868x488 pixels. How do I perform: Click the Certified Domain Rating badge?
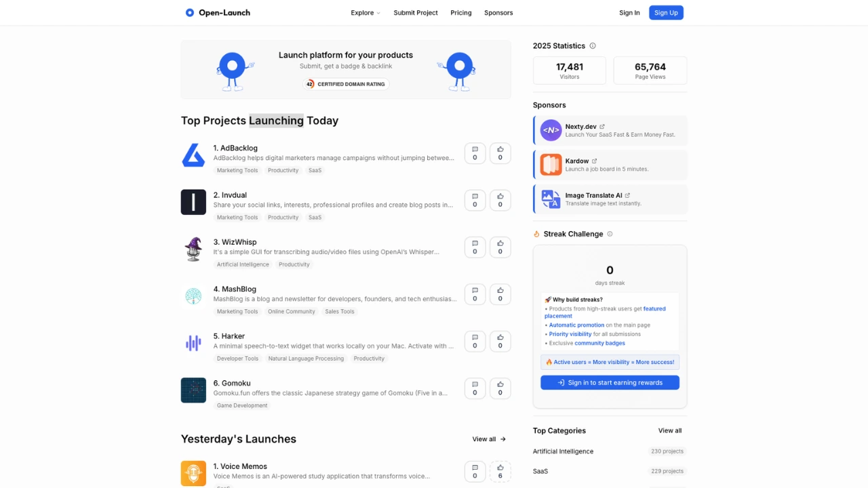[x=346, y=84]
